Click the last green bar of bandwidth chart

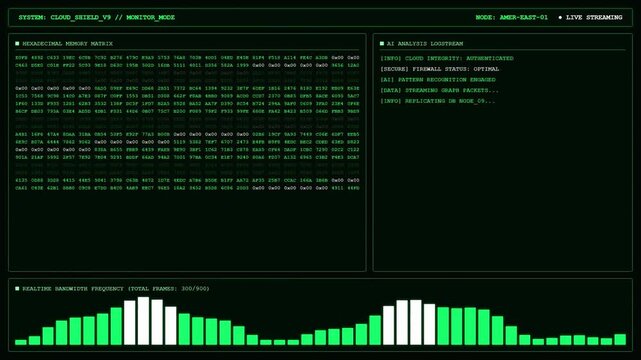620,340
